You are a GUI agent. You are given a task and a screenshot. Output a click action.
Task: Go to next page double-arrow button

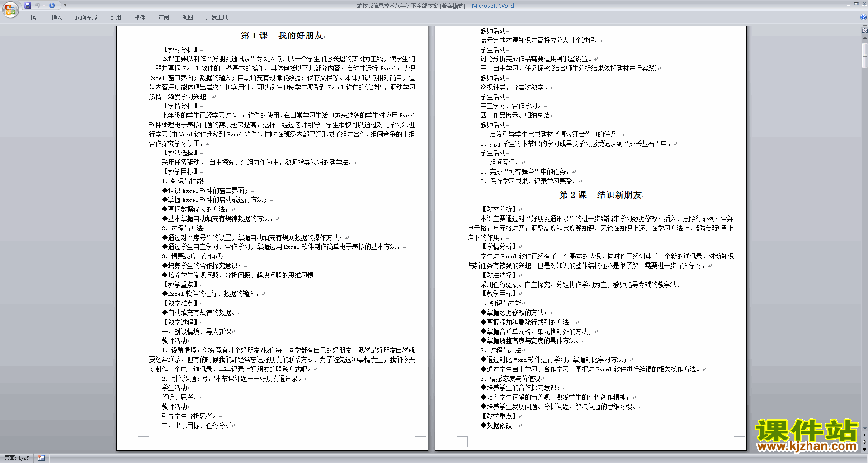865,449
